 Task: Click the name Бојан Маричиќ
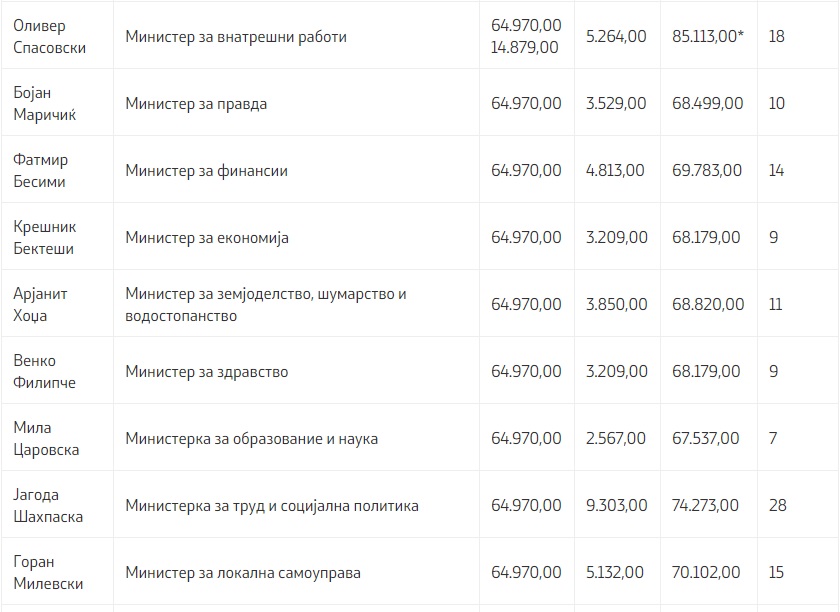click(x=44, y=103)
